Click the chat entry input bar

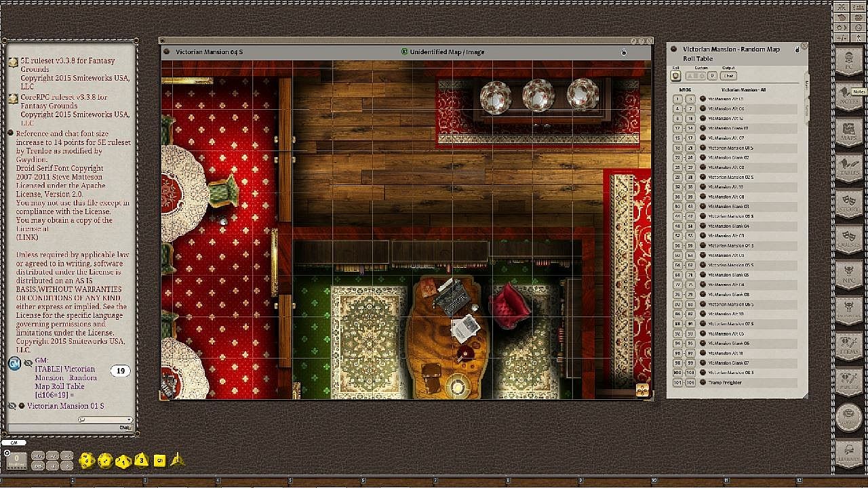[x=71, y=428]
